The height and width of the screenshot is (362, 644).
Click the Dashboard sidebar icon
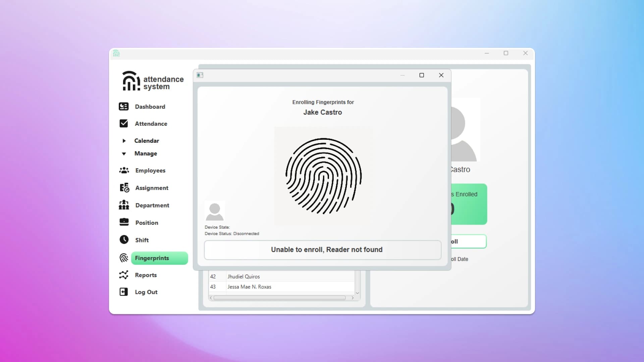(123, 107)
